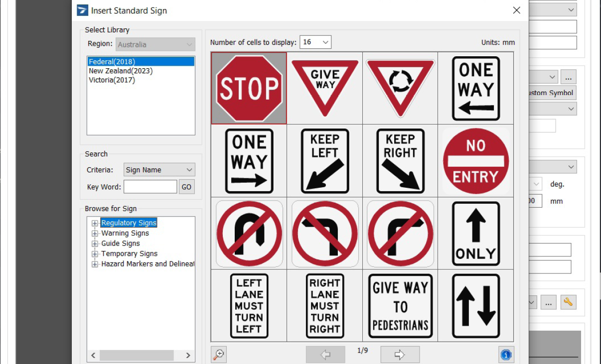
Task: Open the zoom preview magnifier icon
Action: [218, 354]
